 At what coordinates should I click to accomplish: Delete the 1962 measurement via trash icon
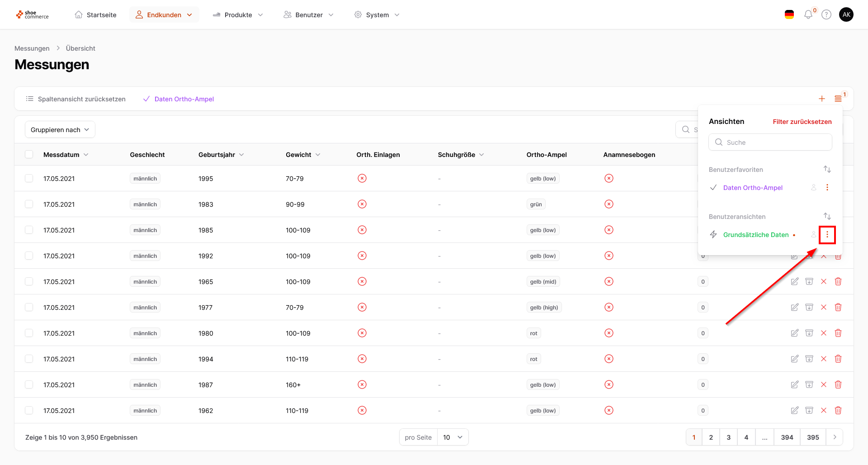838,411
